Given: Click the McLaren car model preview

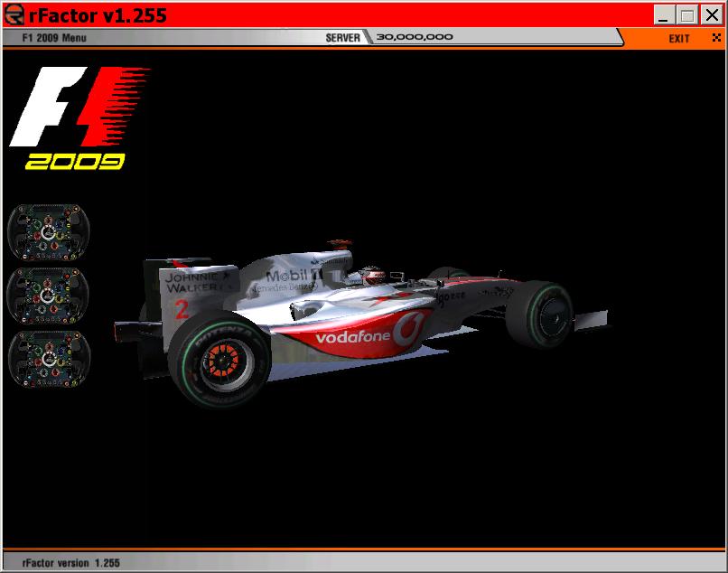Looking at the screenshot, I should 361,323.
